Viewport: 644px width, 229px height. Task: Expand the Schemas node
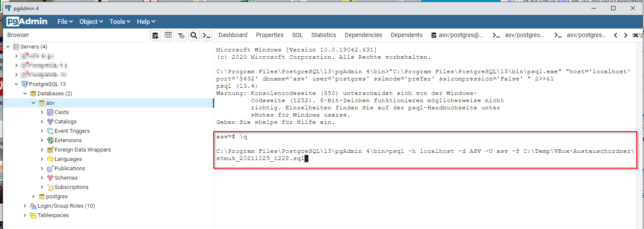click(x=42, y=177)
